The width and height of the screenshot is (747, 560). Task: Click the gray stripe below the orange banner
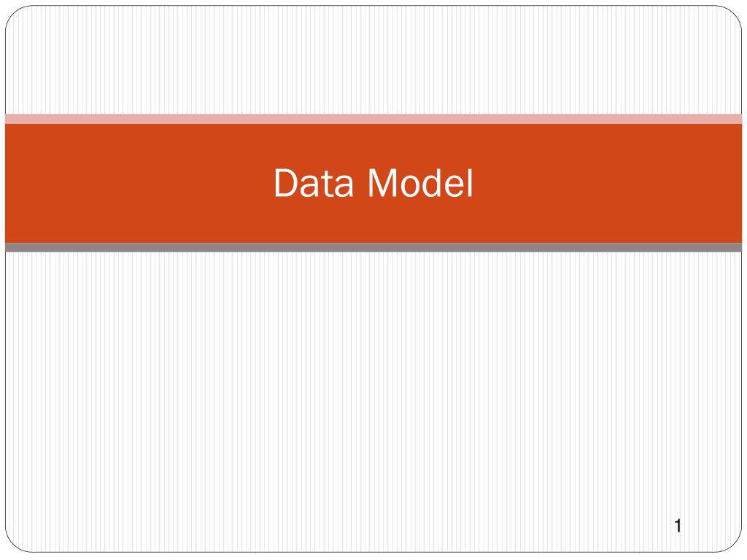tap(373, 247)
